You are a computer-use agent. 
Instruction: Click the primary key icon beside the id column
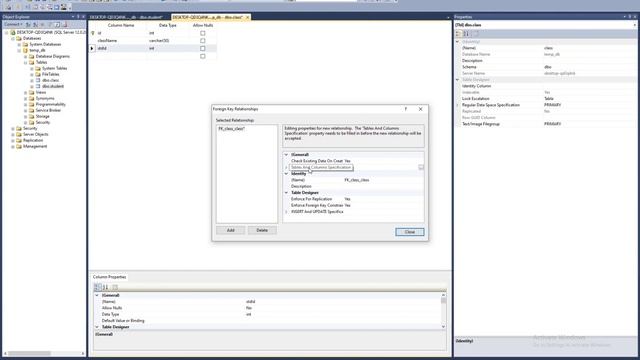pos(93,33)
